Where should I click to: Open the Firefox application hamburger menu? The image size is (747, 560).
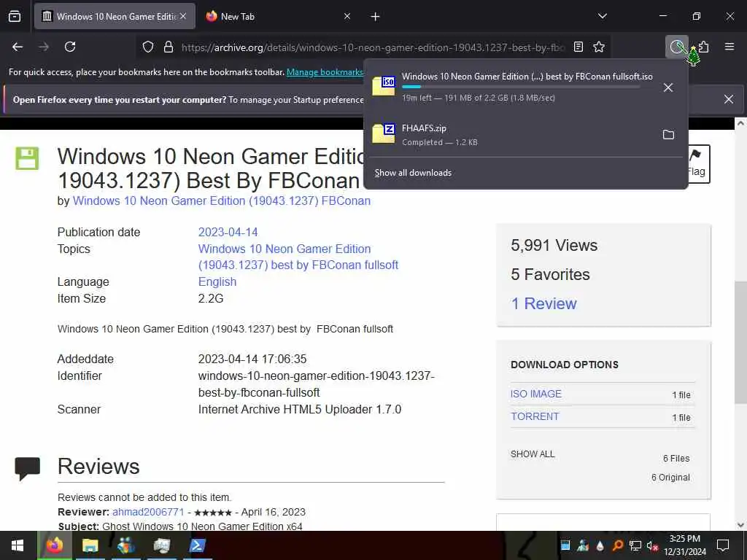(729, 47)
